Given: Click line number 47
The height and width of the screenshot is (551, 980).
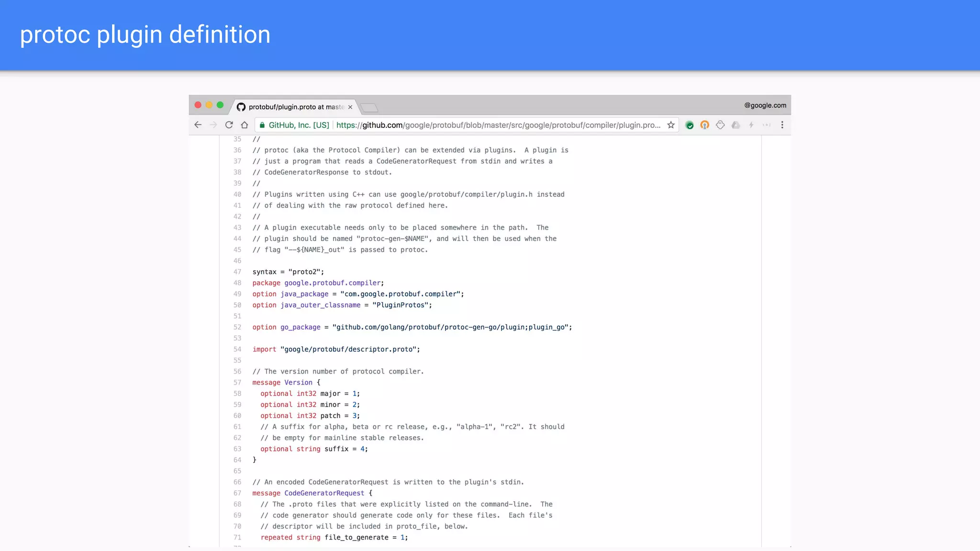Looking at the screenshot, I should pyautogui.click(x=237, y=272).
